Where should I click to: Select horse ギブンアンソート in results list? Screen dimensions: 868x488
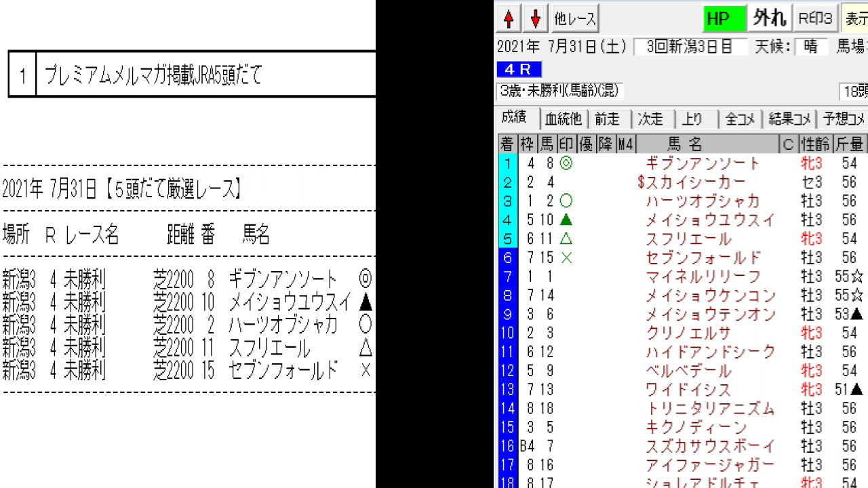[703, 163]
